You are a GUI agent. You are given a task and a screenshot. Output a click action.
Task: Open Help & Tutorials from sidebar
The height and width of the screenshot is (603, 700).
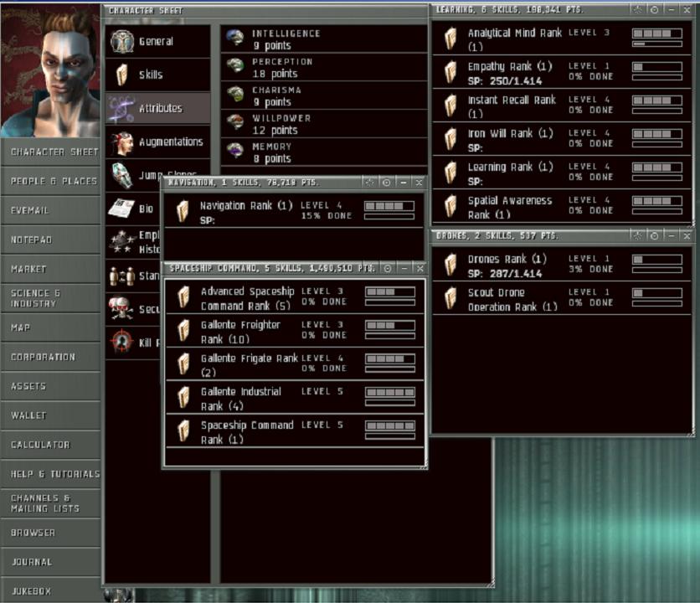50,474
